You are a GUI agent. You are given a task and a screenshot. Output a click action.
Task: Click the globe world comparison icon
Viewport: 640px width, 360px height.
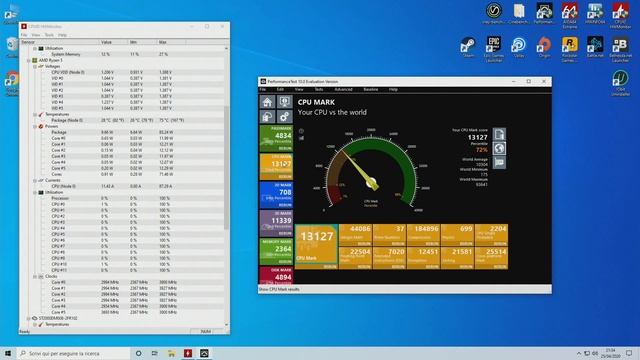(499, 148)
